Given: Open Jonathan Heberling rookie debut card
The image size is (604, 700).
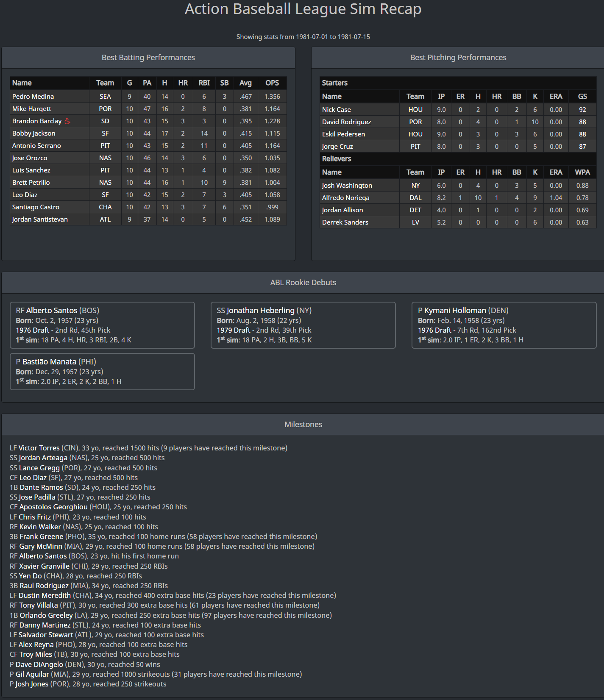Looking at the screenshot, I should pyautogui.click(x=260, y=311).
